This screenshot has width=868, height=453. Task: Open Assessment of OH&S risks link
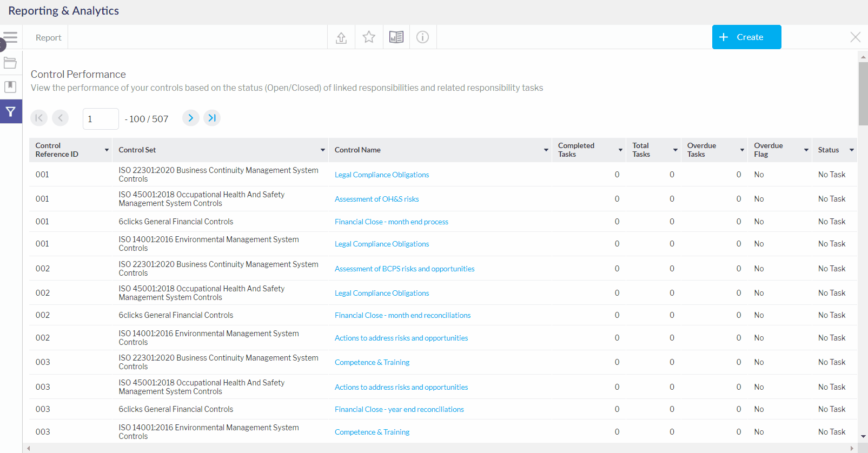(376, 199)
